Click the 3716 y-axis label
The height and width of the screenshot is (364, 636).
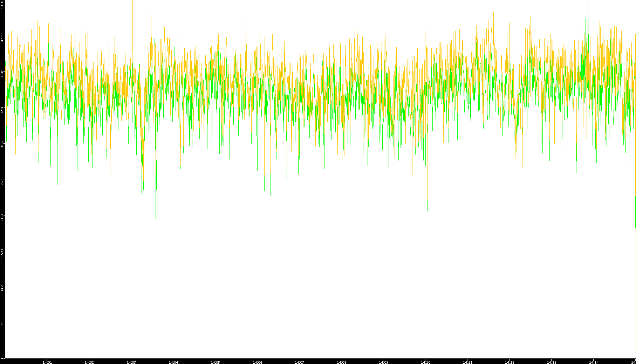click(2, 109)
